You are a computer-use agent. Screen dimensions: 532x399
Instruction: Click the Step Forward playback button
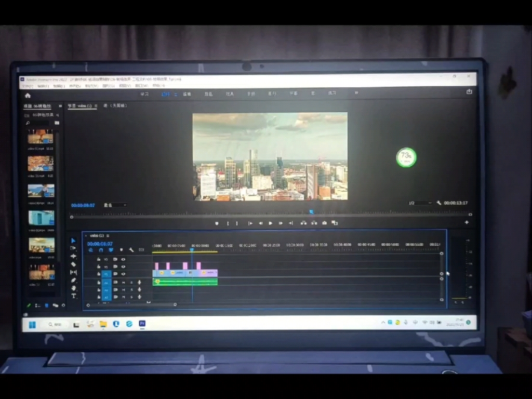pyautogui.click(x=281, y=223)
